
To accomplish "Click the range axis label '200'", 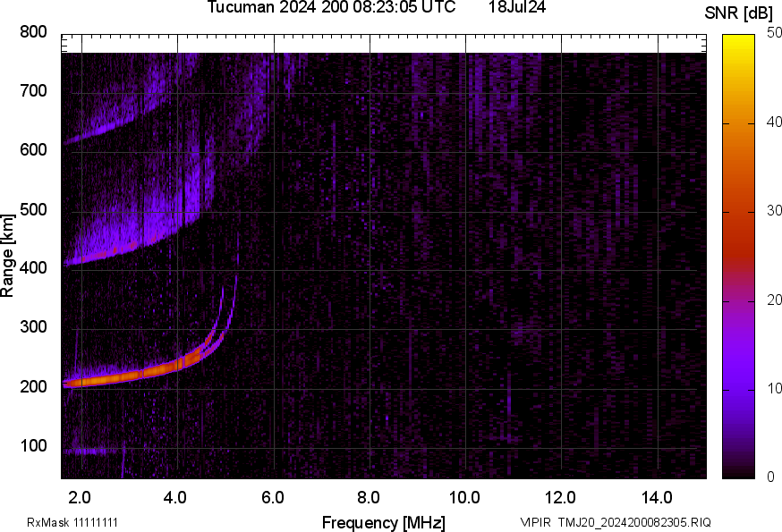I will pos(33,386).
